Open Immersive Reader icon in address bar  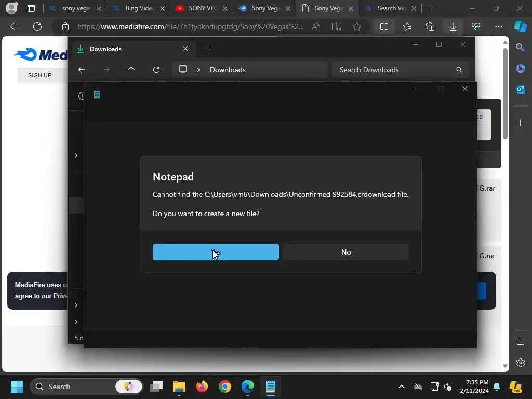coord(336,26)
